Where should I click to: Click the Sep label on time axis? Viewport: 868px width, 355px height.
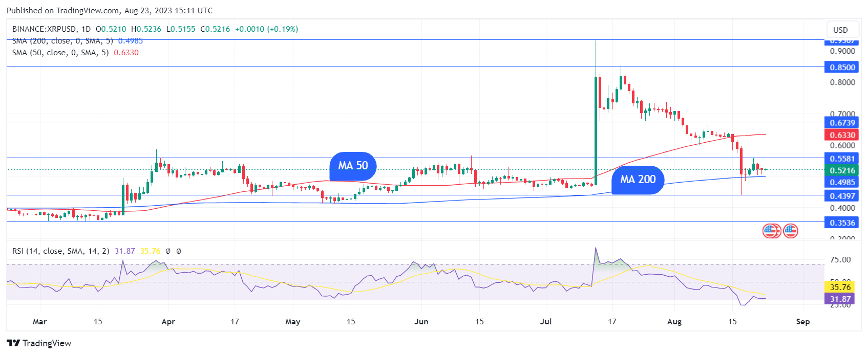pyautogui.click(x=803, y=322)
